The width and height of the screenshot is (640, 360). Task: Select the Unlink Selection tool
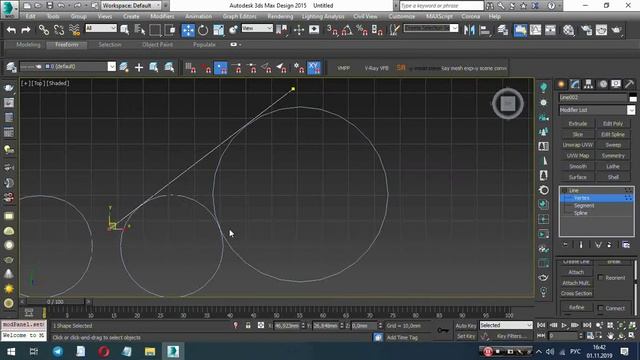click(59, 30)
